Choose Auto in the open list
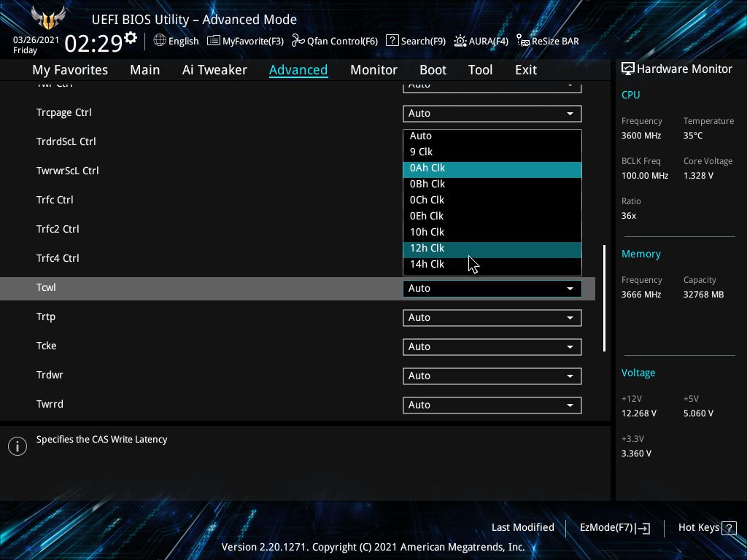This screenshot has width=747, height=560. pos(492,136)
